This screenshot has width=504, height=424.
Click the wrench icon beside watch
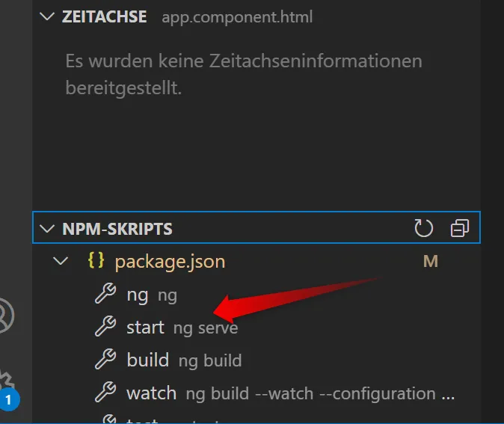point(105,392)
